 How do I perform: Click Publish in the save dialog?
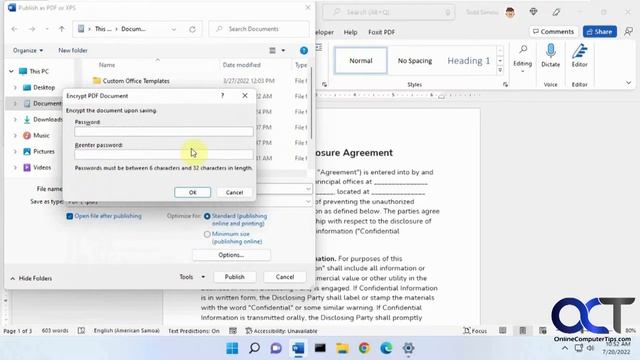pos(234,277)
